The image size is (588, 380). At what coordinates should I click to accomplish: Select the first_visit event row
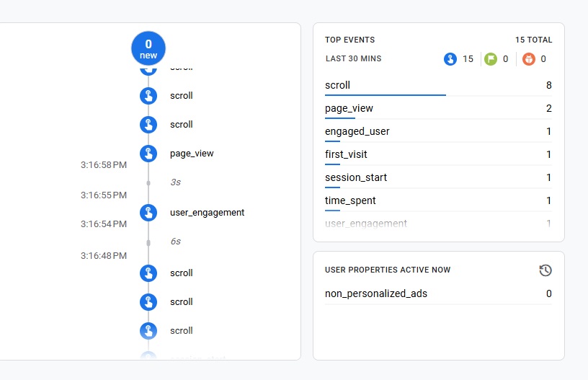tap(438, 155)
